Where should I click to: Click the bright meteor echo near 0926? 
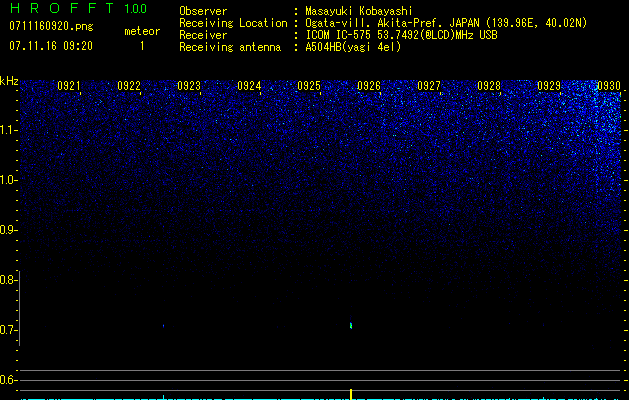point(351,325)
